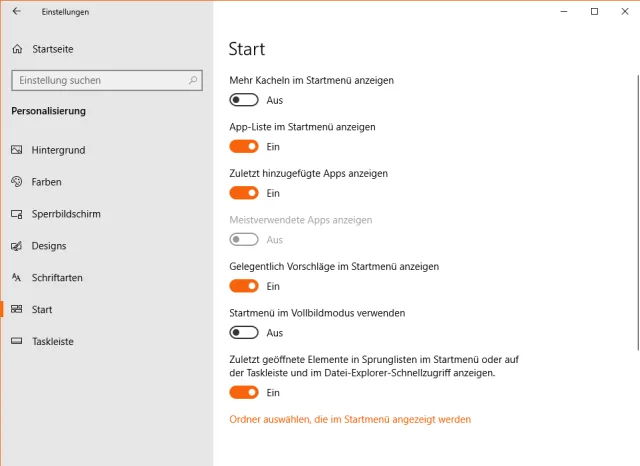Click the Farben palette icon
The height and width of the screenshot is (466, 640).
pyautogui.click(x=17, y=182)
